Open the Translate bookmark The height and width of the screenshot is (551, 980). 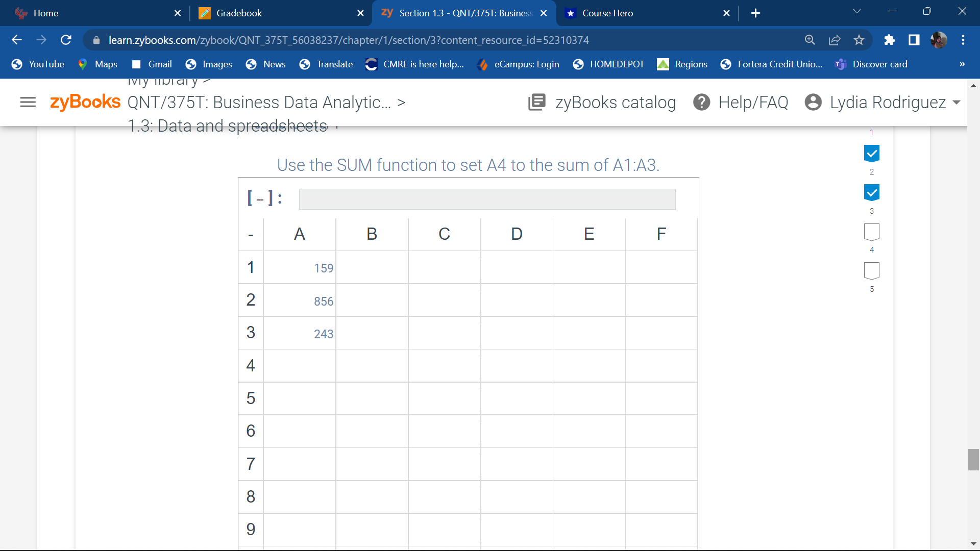[x=326, y=64]
